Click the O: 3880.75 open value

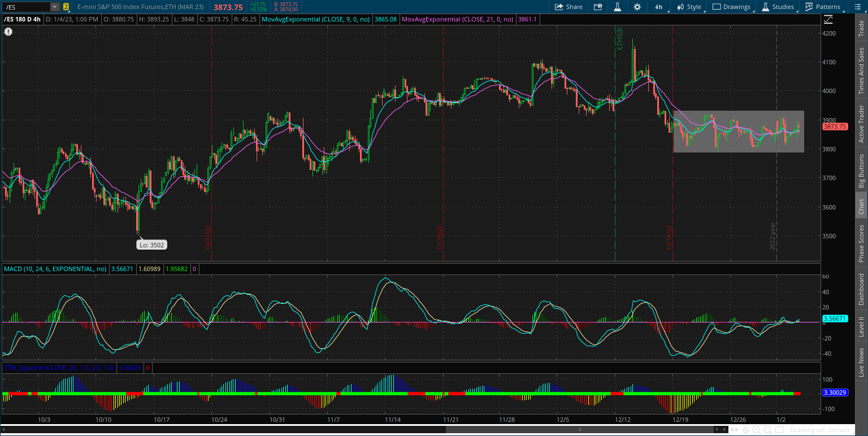click(118, 19)
